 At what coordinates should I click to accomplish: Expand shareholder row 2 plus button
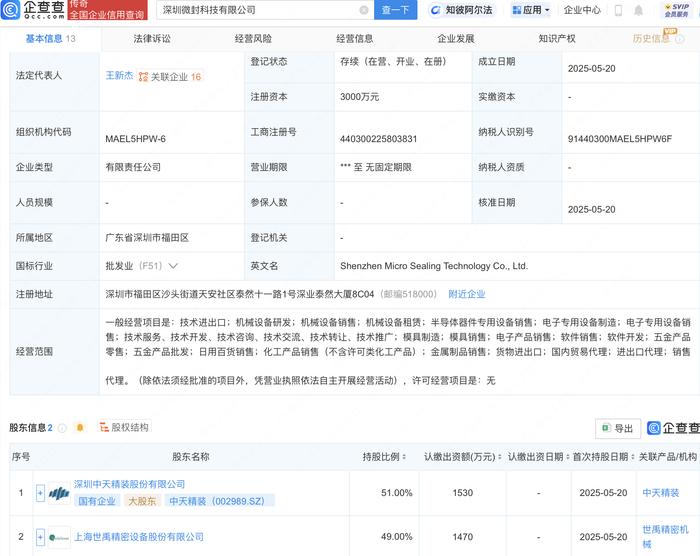[40, 537]
